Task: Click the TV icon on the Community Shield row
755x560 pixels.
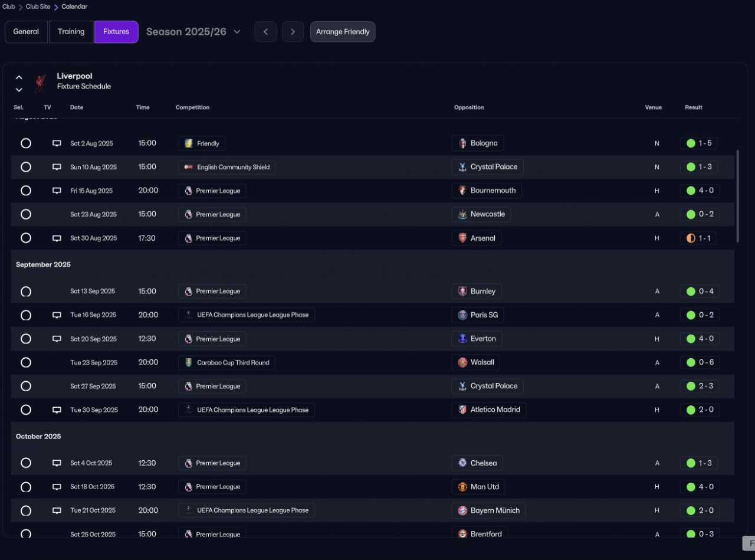Action: pyautogui.click(x=57, y=167)
